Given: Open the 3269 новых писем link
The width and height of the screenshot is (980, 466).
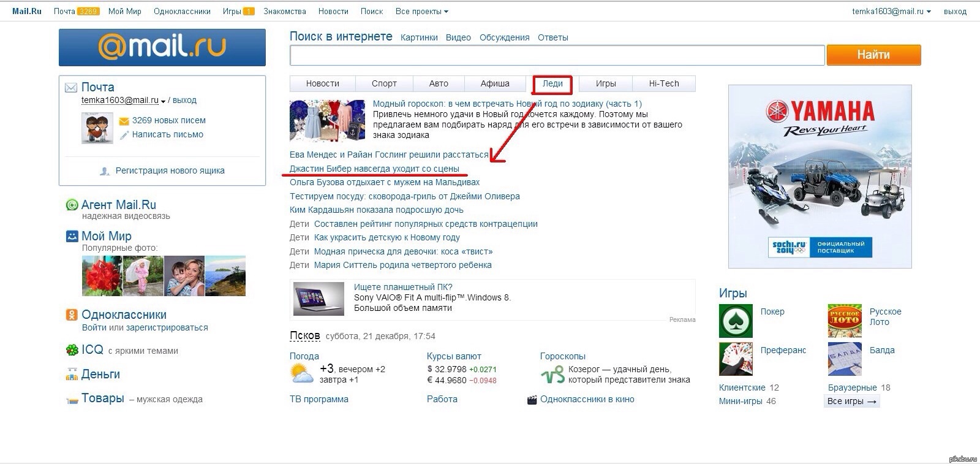Looking at the screenshot, I should click(x=169, y=121).
